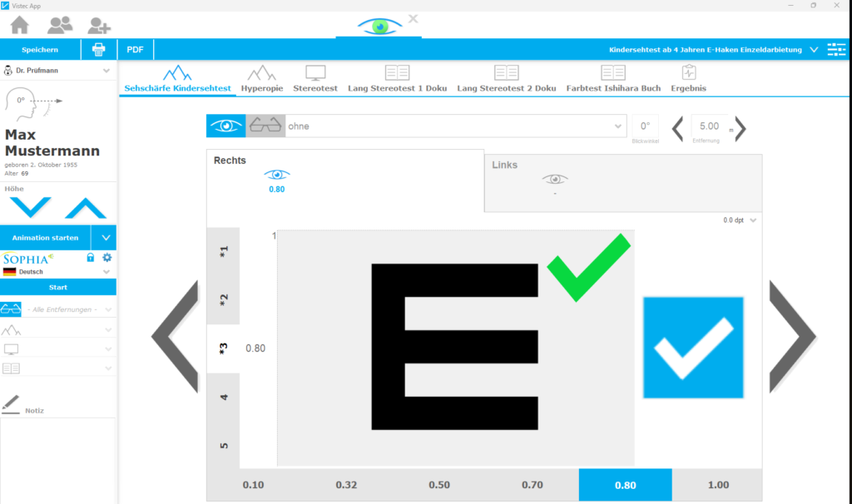Open Lang Stereotest 2 Doku tab
Viewport: 852px width, 504px height.
[x=507, y=79]
